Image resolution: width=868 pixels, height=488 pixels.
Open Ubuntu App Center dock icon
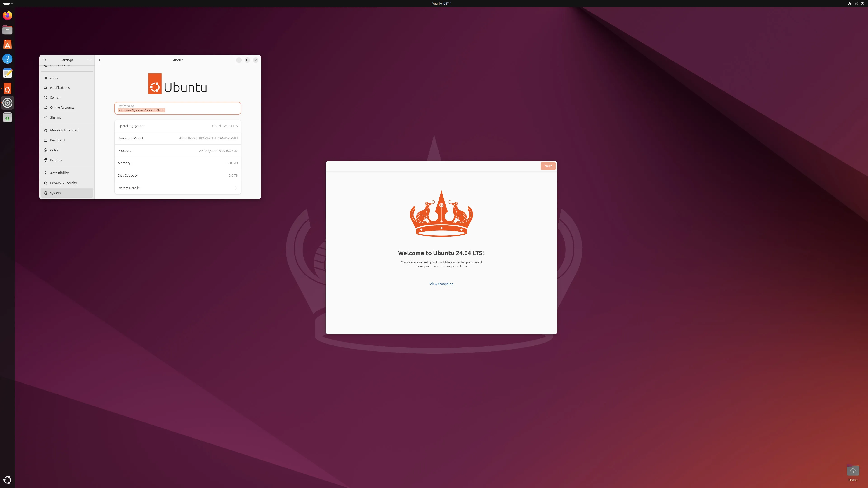(7, 45)
